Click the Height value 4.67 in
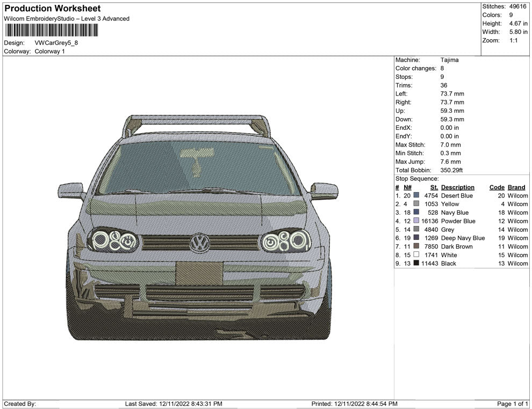The image size is (532, 409). pyautogui.click(x=518, y=24)
